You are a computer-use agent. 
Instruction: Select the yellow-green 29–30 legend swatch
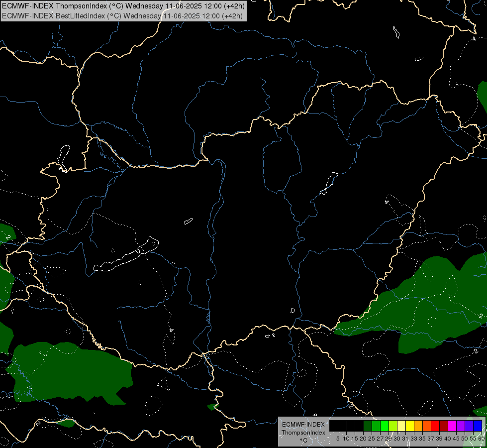point(393,426)
